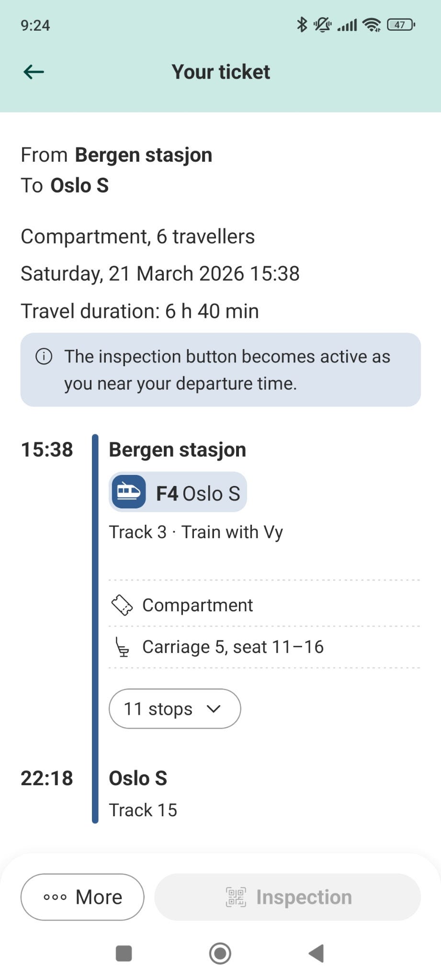
Task: Tap the Oslo S arrival station
Action: click(138, 778)
